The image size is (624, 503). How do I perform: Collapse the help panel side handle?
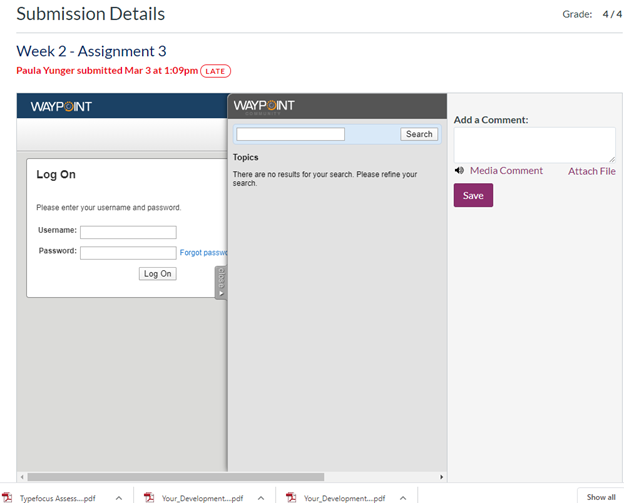pos(221,282)
